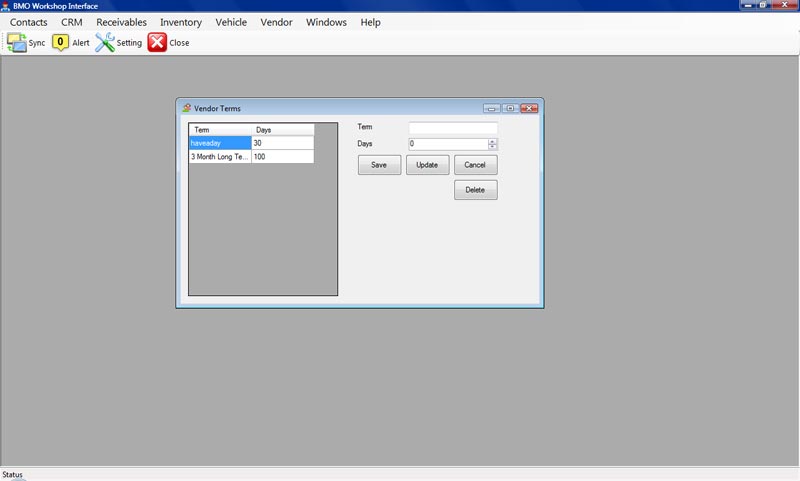Click the '100' days cell
Viewport: 800px width, 481px height.
(x=283, y=157)
